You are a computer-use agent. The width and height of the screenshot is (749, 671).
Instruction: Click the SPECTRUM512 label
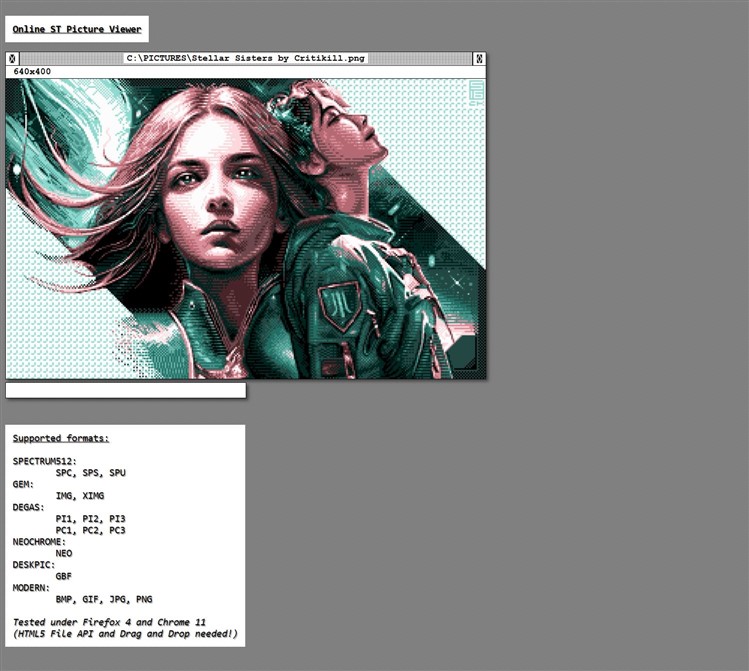(x=44, y=461)
